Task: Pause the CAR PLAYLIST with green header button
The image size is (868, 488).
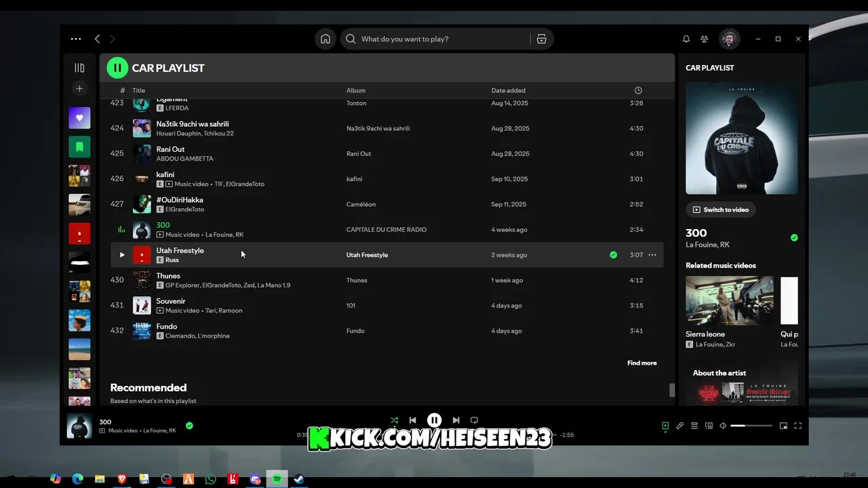Action: pos(117,68)
